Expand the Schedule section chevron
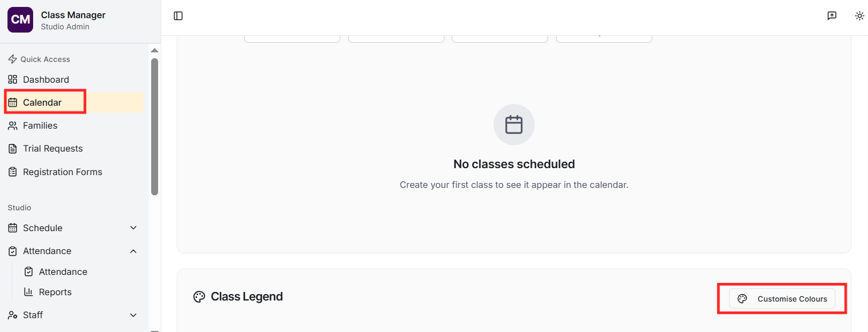The image size is (868, 332). (x=134, y=228)
